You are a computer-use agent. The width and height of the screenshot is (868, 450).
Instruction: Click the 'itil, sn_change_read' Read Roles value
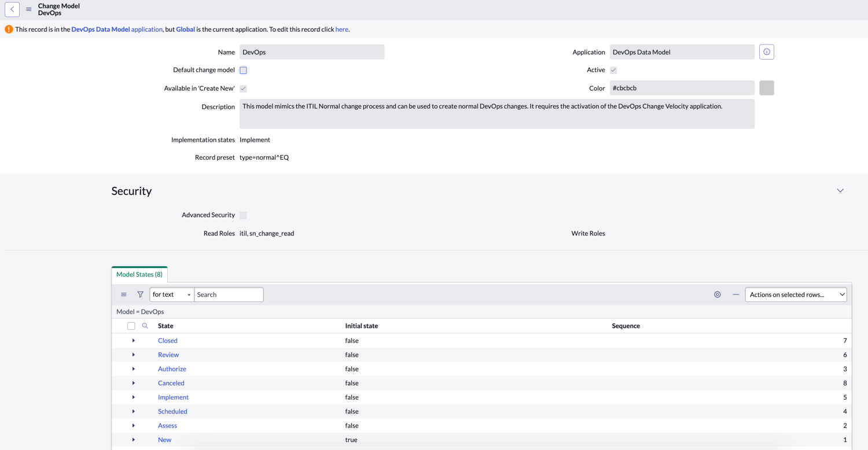(x=267, y=234)
